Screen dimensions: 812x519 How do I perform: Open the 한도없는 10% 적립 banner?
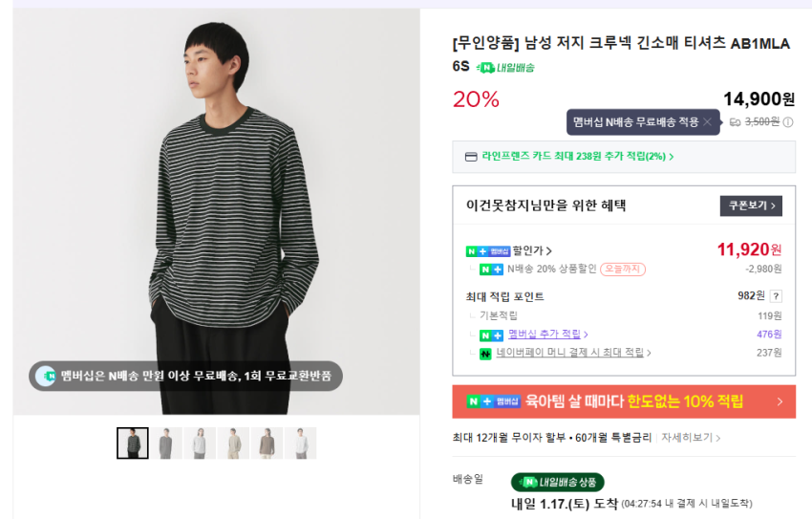624,401
